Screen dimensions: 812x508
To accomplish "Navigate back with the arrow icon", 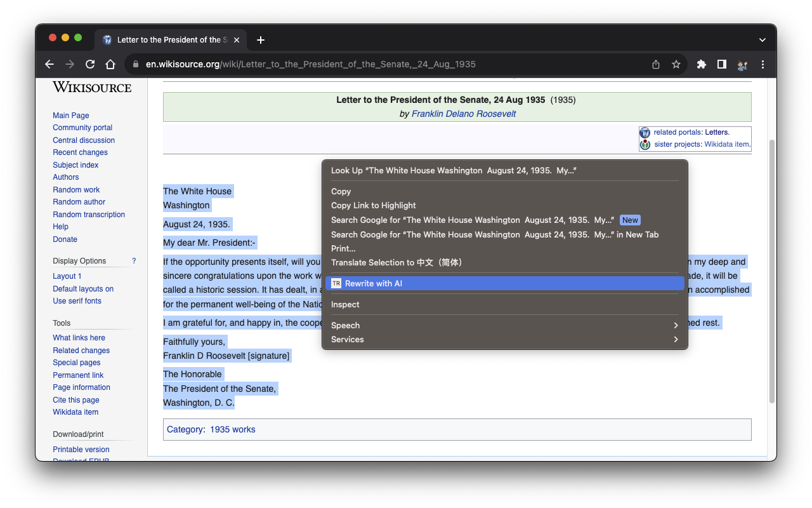I will (49, 64).
